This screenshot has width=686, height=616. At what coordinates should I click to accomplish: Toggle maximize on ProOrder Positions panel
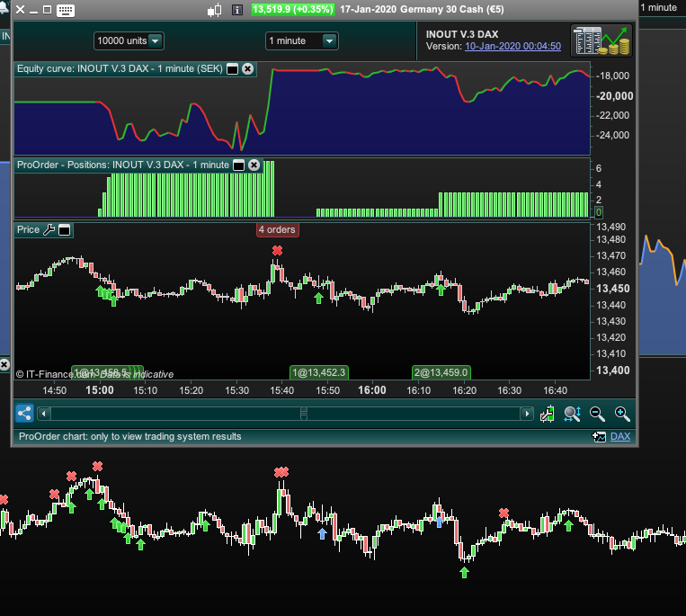coord(238,165)
